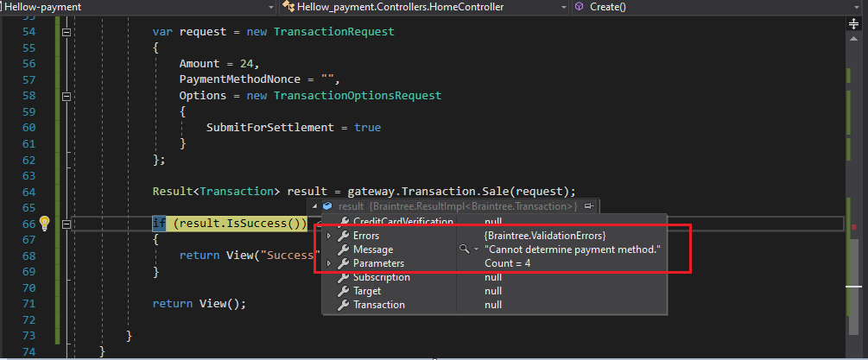The height and width of the screenshot is (360, 868).
Task: Click the Transaction wrench property icon
Action: point(344,306)
